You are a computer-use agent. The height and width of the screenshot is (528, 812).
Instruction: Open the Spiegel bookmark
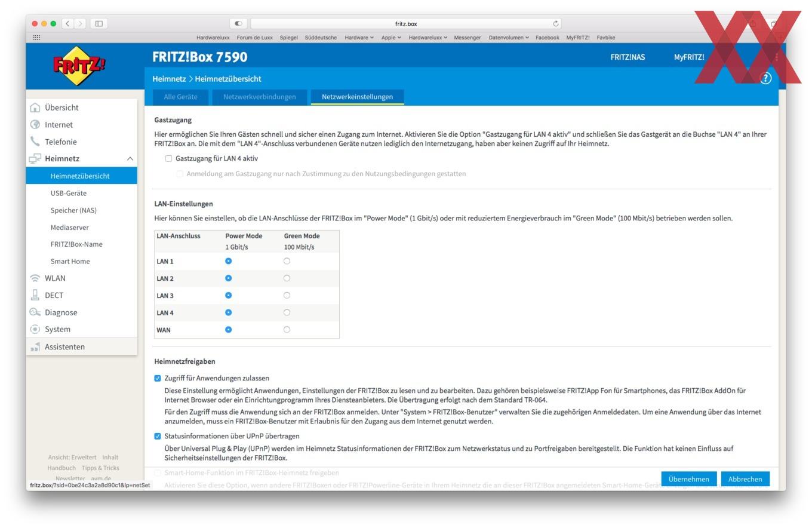288,38
